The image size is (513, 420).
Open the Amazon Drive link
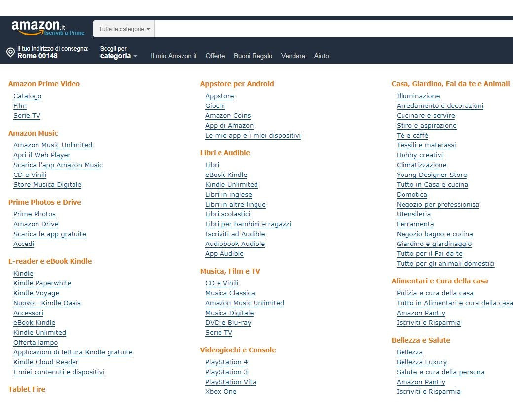(36, 224)
